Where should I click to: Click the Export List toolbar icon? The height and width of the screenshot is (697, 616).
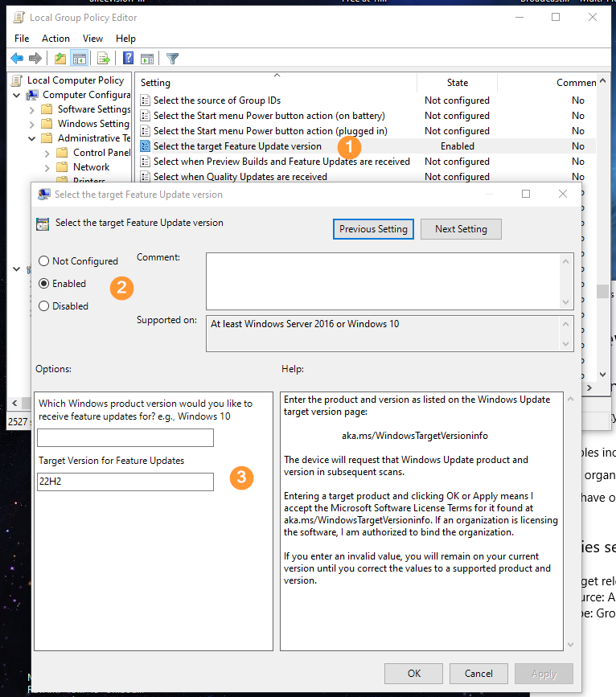click(103, 58)
